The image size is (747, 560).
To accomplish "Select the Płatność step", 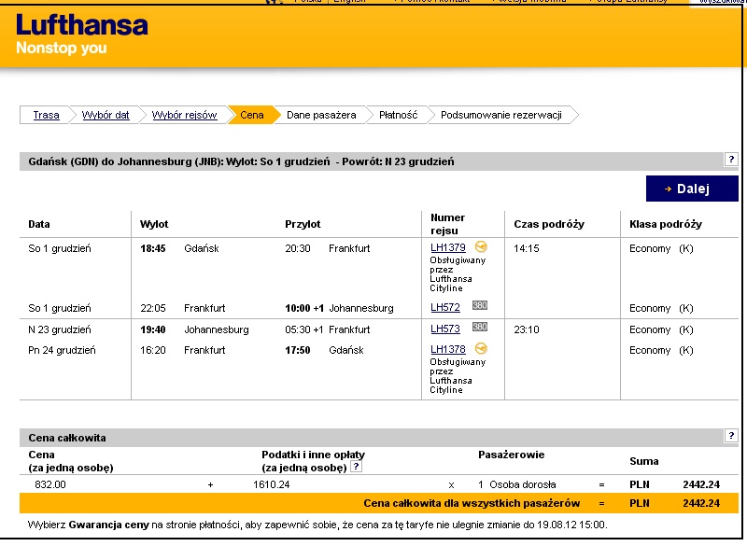I will tap(399, 115).
